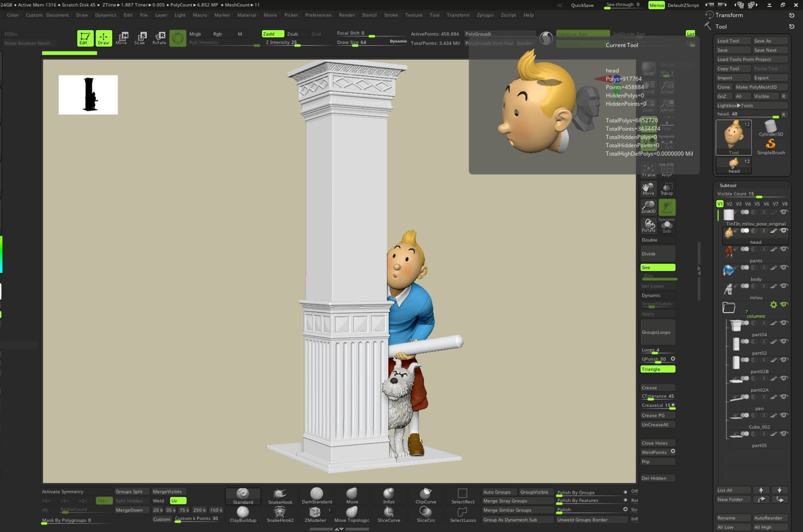Click the Zoom3D navigation icon
This screenshot has width=803, height=532.
pos(648,207)
